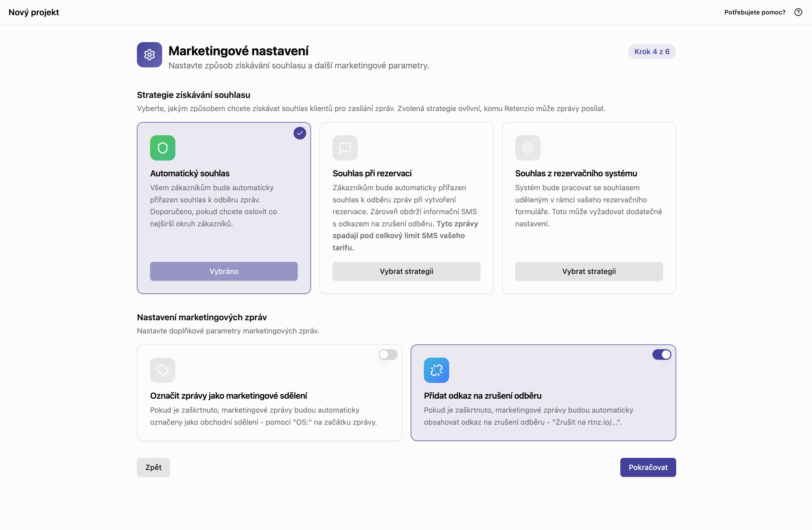812x530 pixels.
Task: Select the Souhlas při rezervaci card title
Action: pos(372,173)
